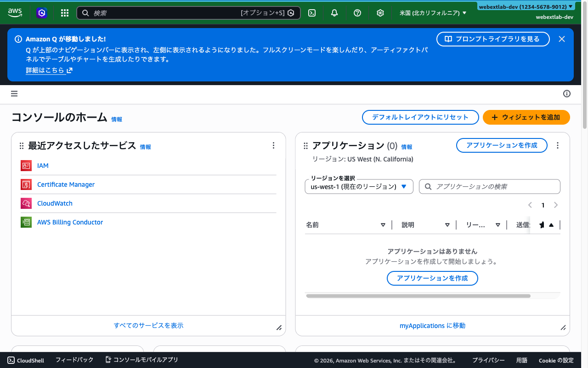Image resolution: width=588 pixels, height=368 pixels.
Task: Open the help question mark icon
Action: (357, 13)
